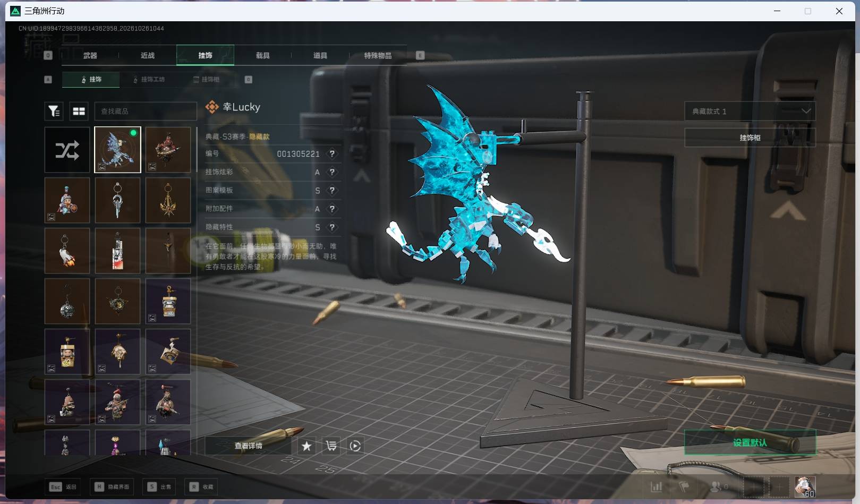Screen dimensions: 860x504
Task: Switch to grid view layout icon
Action: coord(79,111)
